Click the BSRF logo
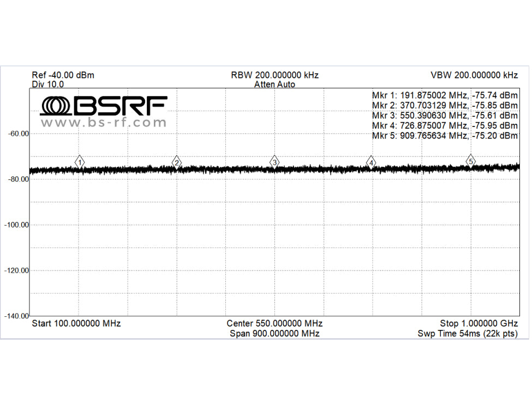Screen dimensions: 532x409 (104, 105)
